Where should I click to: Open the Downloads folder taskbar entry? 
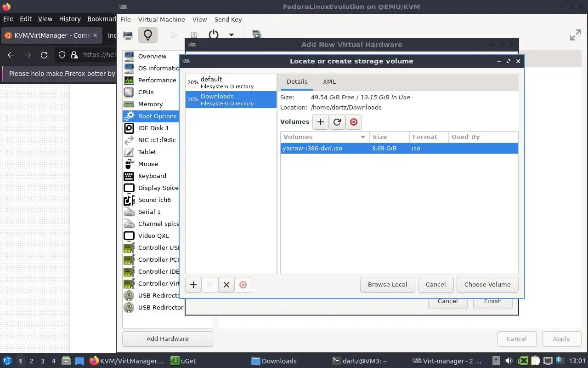(x=274, y=361)
